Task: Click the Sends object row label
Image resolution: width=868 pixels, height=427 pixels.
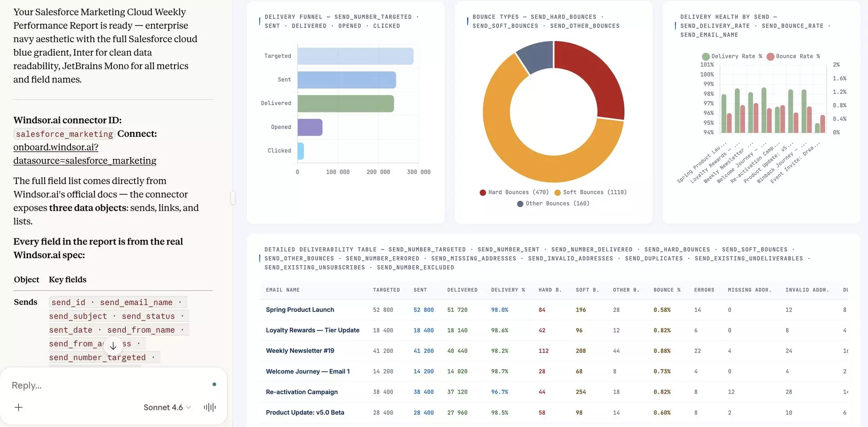Action: [x=25, y=302]
